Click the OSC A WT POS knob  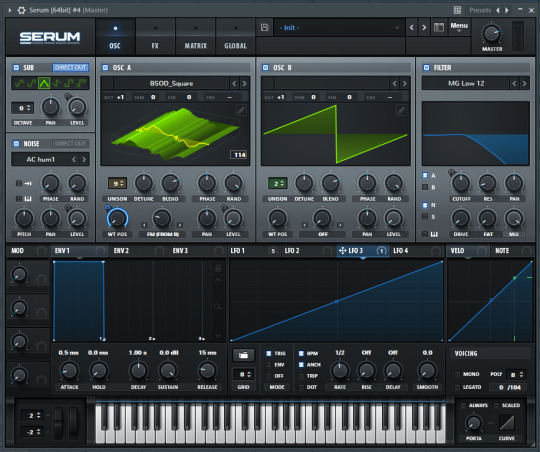(117, 218)
